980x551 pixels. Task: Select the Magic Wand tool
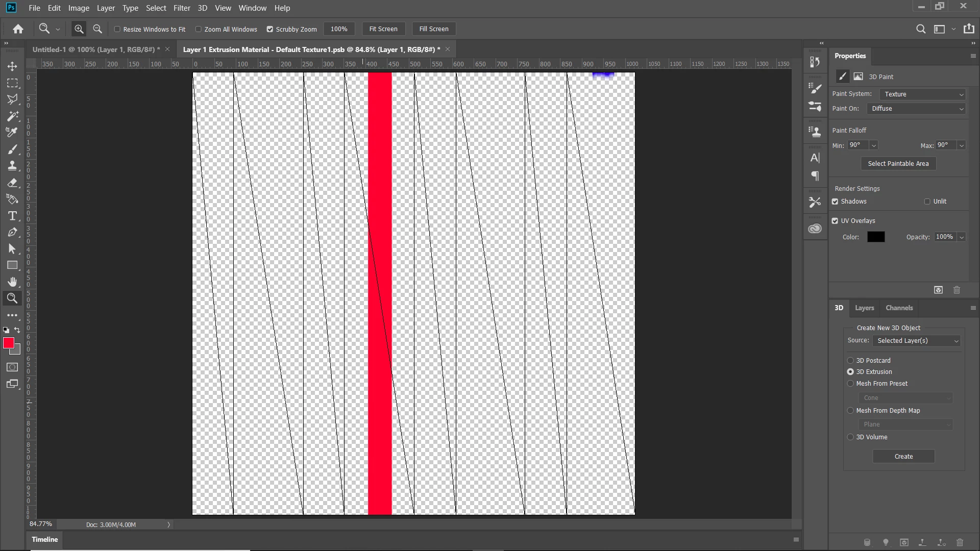pyautogui.click(x=12, y=116)
